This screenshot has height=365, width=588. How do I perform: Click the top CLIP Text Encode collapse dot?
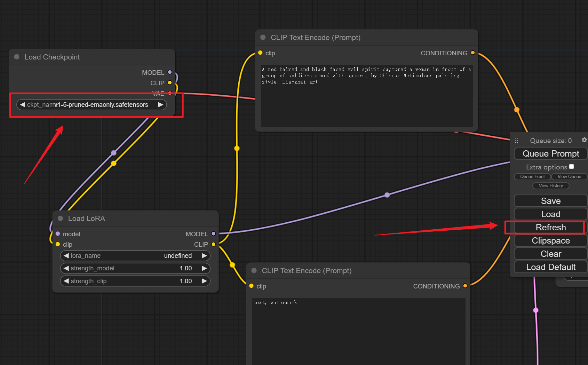263,38
